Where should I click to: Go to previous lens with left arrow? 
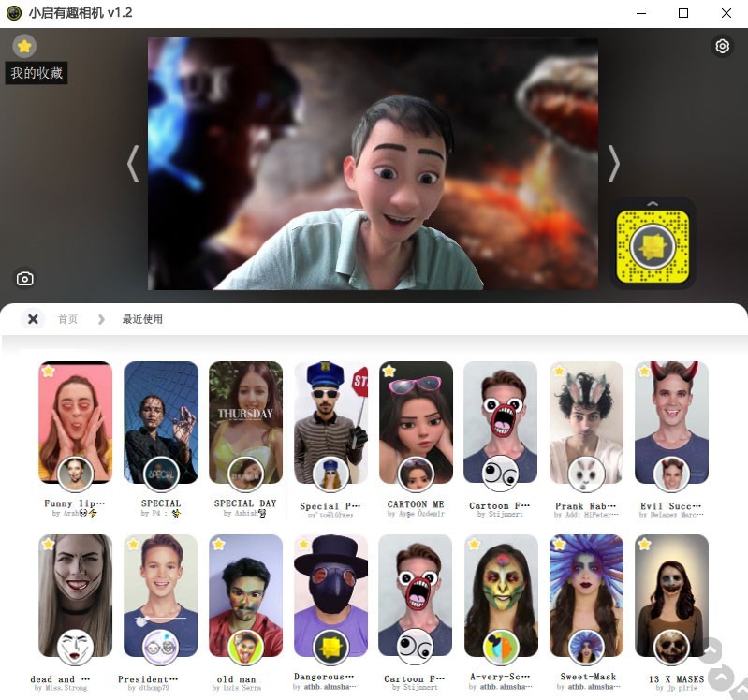point(133,164)
